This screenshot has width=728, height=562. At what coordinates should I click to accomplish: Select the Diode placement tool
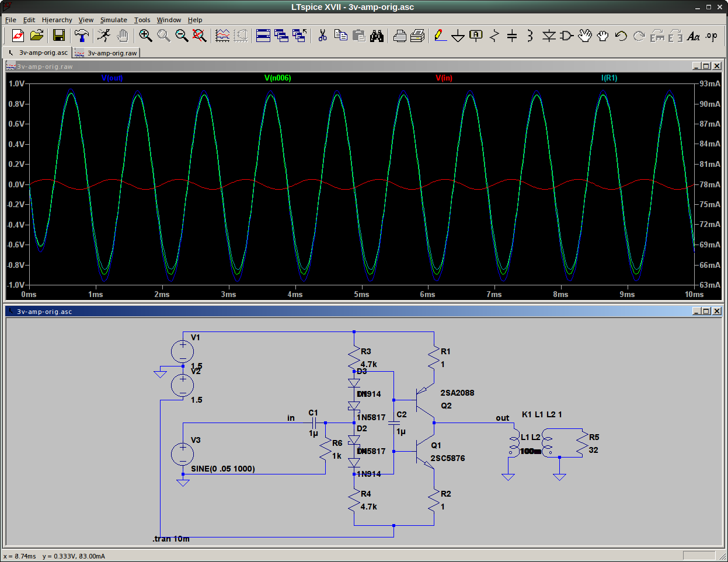pos(549,36)
